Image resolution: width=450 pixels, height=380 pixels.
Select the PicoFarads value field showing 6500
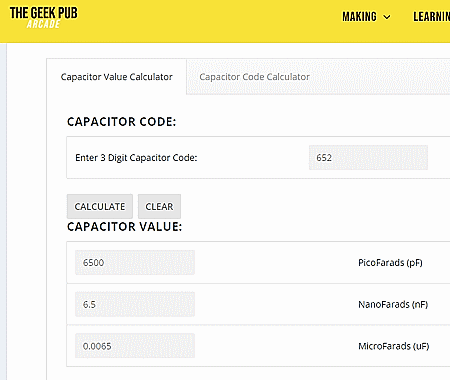(x=135, y=263)
